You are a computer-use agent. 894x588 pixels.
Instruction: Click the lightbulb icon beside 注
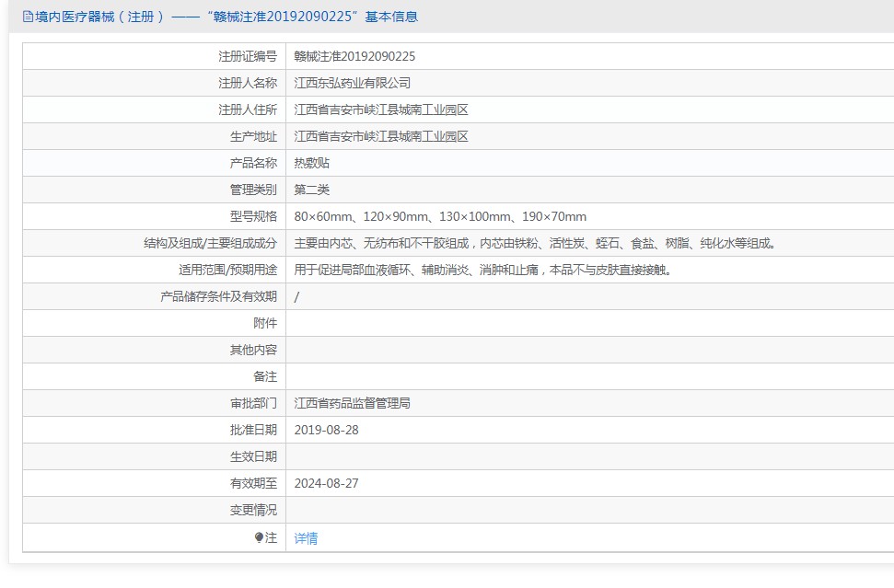tap(259, 538)
